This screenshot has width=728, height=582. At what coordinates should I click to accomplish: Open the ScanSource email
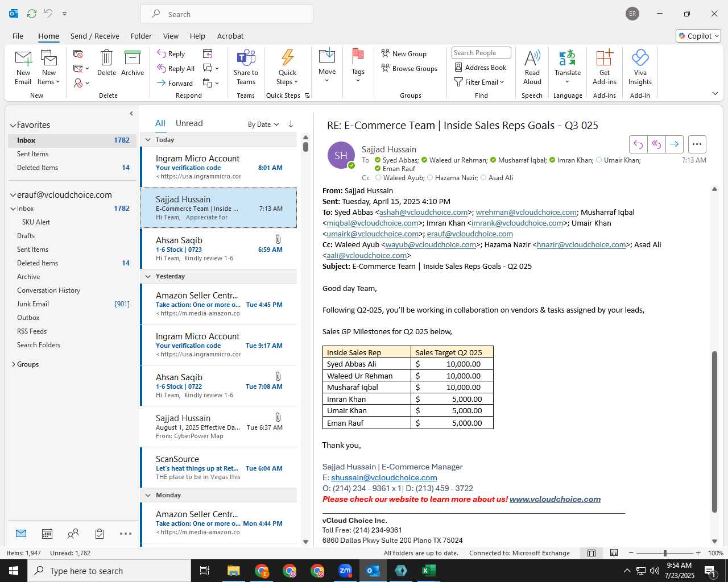[x=219, y=468]
